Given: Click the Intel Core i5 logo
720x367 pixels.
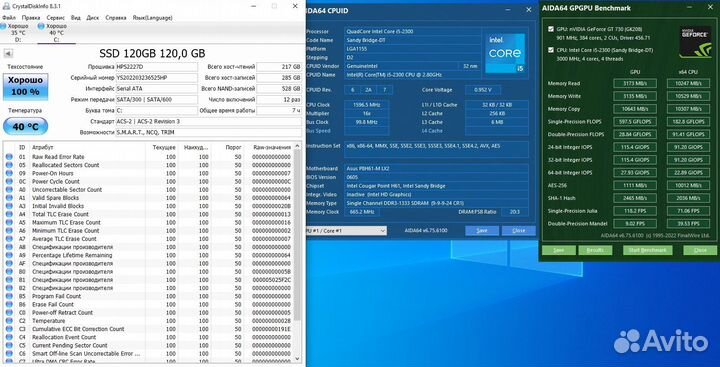Looking at the screenshot, I should [505, 52].
